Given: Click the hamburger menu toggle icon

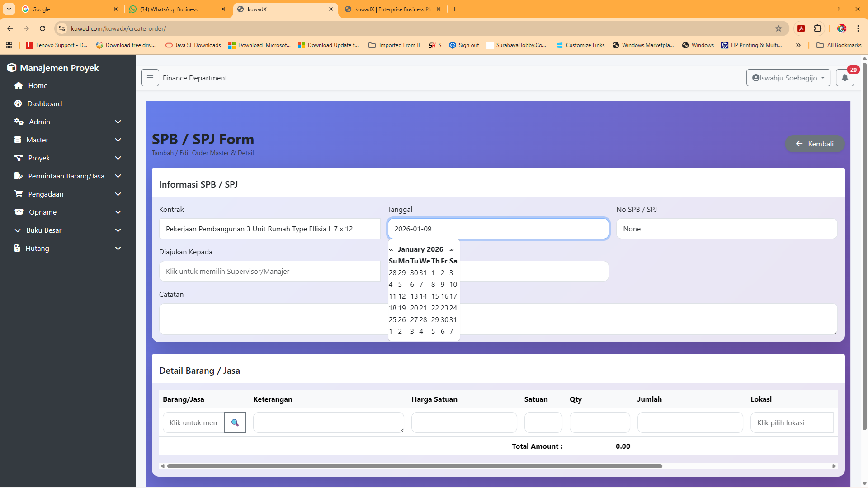Looking at the screenshot, I should [150, 78].
